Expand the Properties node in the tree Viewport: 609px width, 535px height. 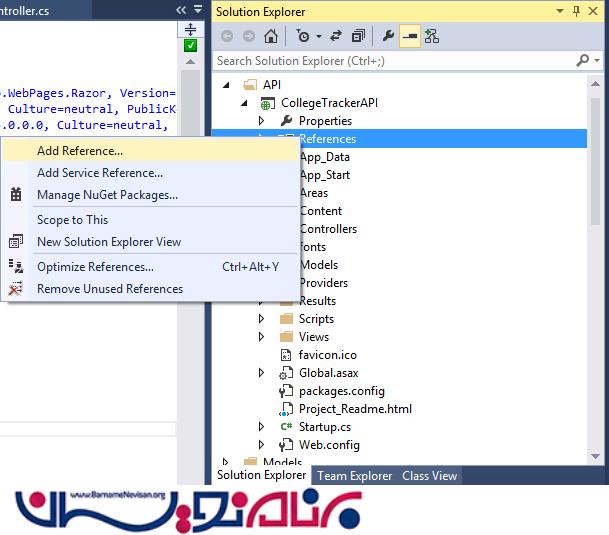coord(262,121)
